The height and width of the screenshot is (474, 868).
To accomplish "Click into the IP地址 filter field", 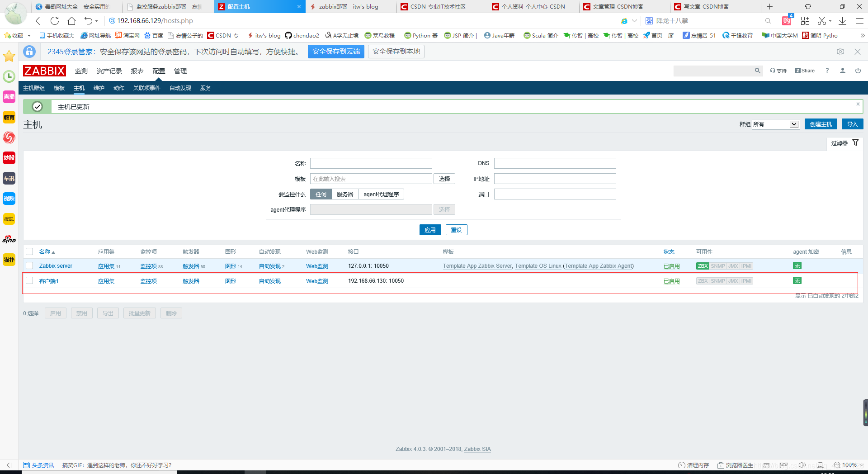I will tap(555, 179).
